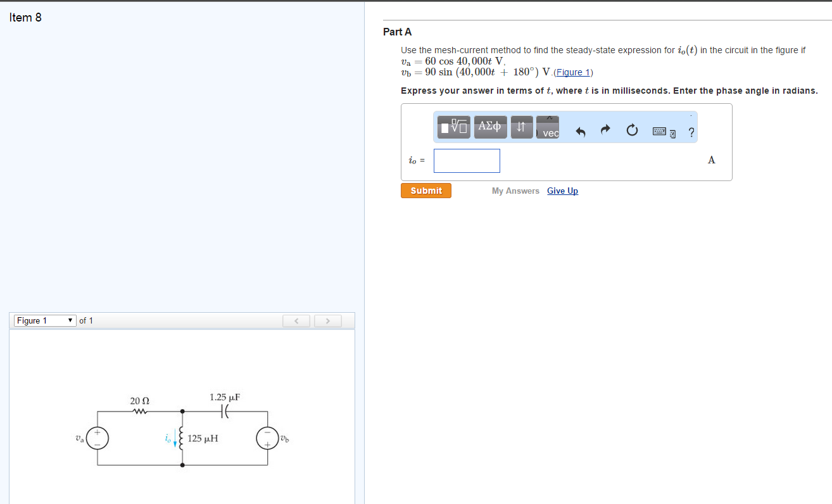Open the math templates (fraction/root) button
The image size is (832, 504).
[455, 127]
